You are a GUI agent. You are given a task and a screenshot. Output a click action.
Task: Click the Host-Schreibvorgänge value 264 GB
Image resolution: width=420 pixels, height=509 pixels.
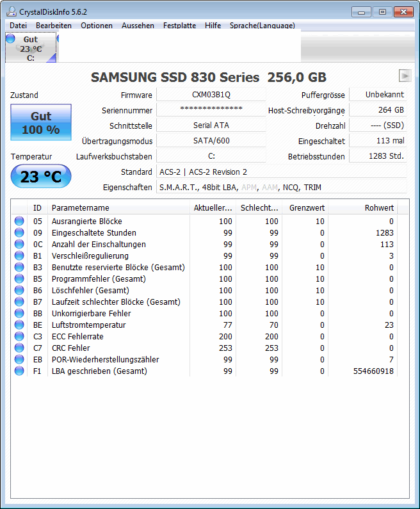[378, 109]
